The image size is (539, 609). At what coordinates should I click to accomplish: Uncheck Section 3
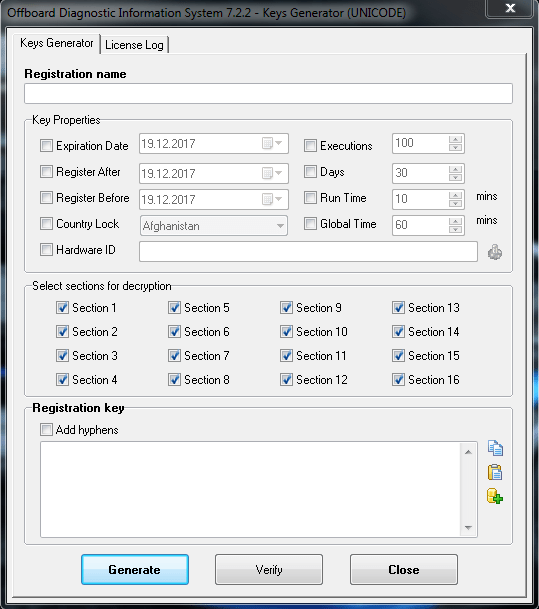coord(63,355)
